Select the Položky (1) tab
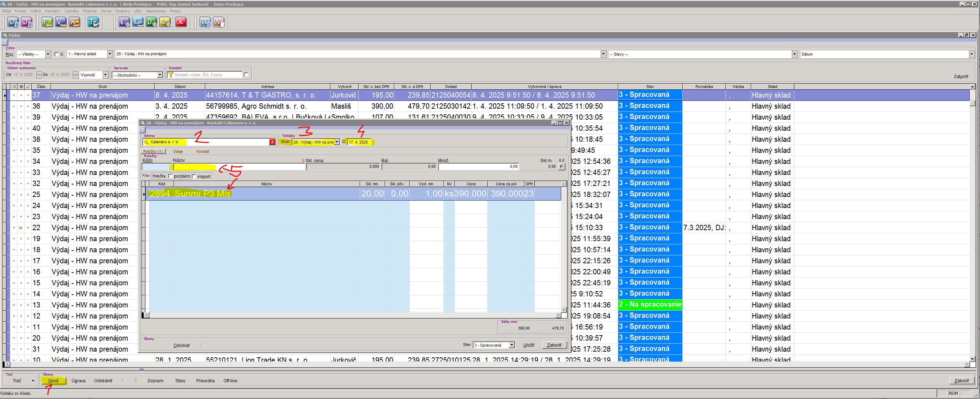The height and width of the screenshot is (399, 980). [x=153, y=151]
